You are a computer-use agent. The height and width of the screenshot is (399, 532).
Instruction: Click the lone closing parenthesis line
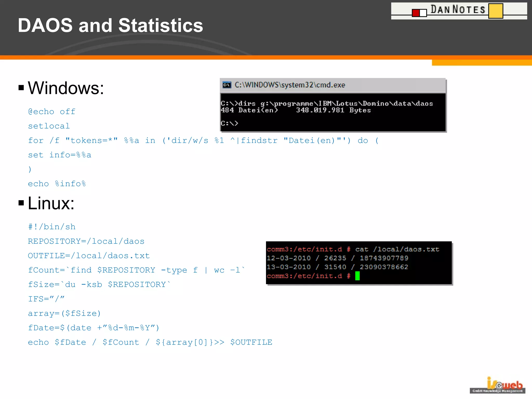pos(30,169)
